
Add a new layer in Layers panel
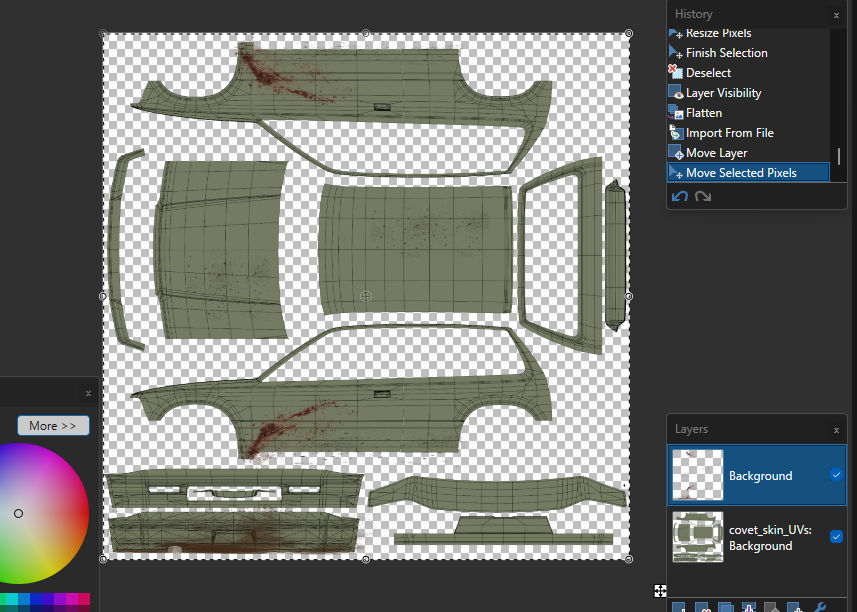pyautogui.click(x=679, y=607)
